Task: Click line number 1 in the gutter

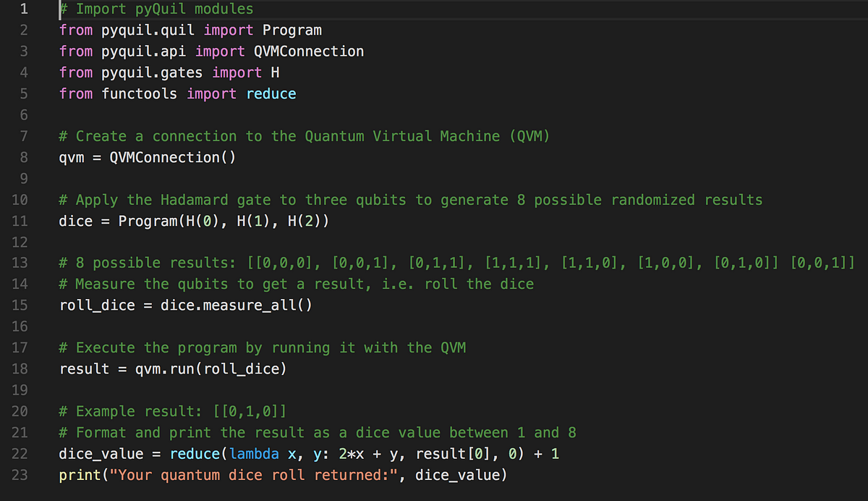Action: click(x=23, y=9)
